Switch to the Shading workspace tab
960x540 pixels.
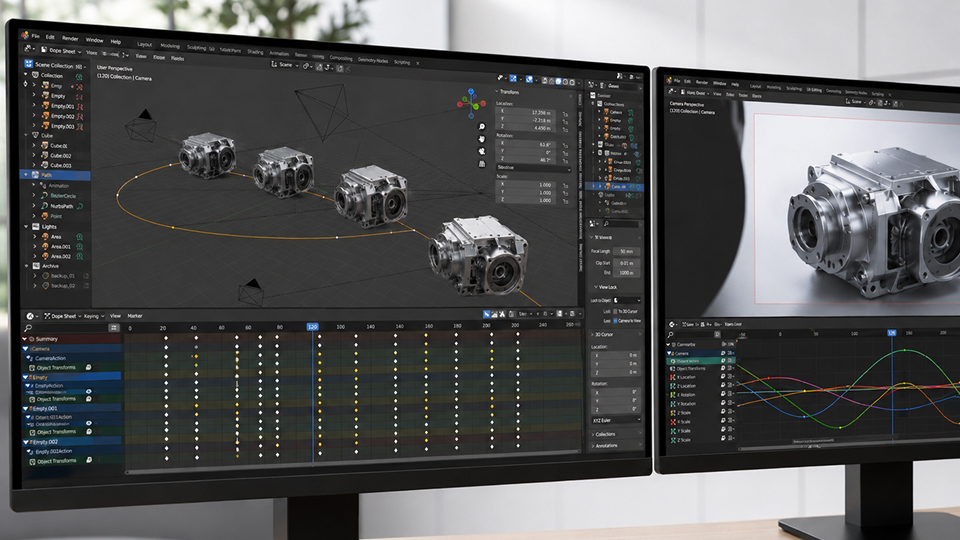point(255,52)
